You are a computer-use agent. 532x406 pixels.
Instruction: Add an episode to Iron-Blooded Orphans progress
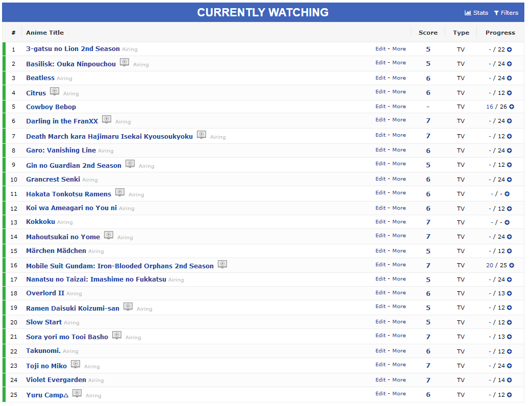click(512, 266)
